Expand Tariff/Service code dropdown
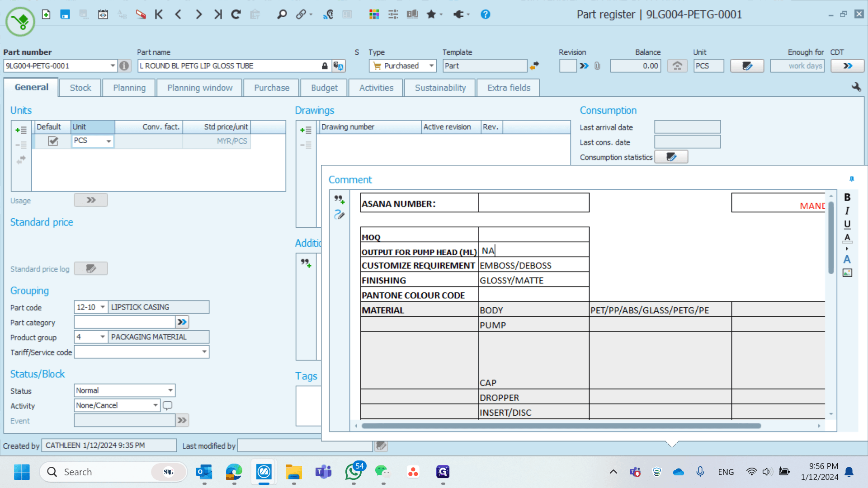Viewport: 868px width, 488px height. click(204, 352)
